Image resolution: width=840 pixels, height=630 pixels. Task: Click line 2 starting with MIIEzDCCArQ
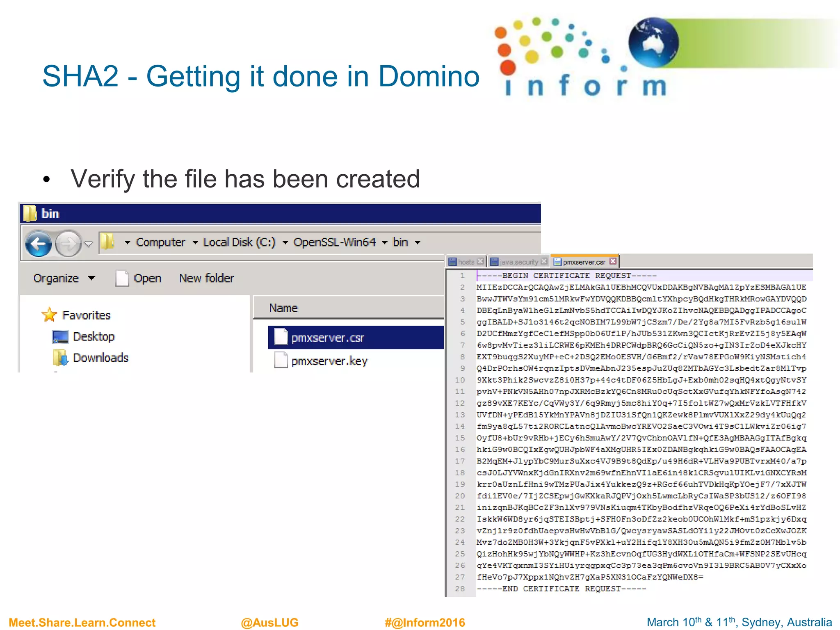click(641, 288)
